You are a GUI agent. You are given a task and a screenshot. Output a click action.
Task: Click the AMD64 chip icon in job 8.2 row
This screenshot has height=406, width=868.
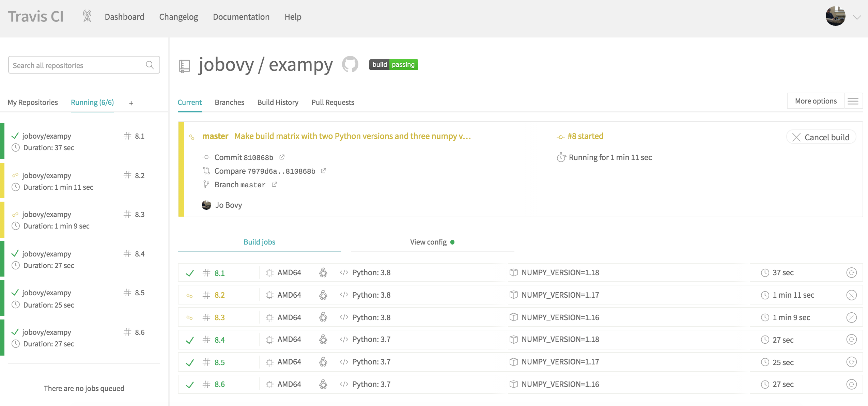click(x=269, y=295)
